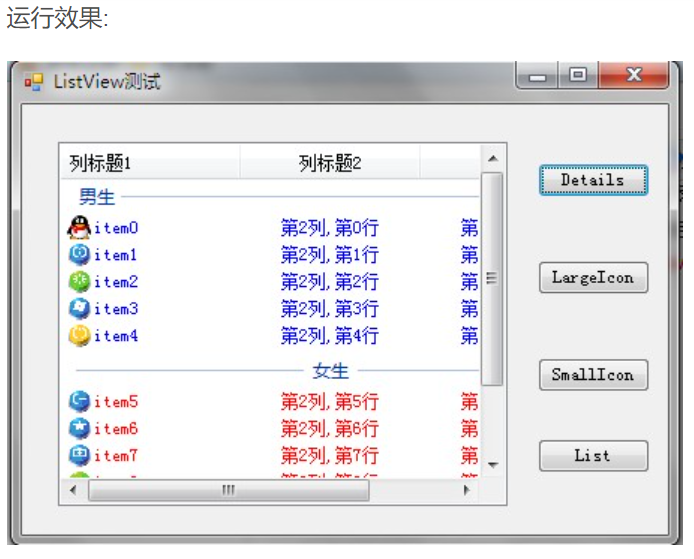Click the blue icon beside item7
694x559 pixels.
pos(79,455)
